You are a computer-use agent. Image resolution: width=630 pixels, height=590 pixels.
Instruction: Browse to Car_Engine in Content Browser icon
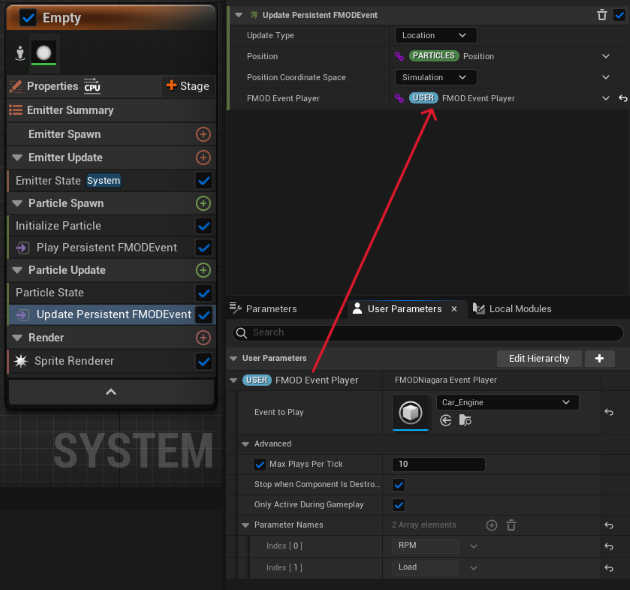(x=465, y=420)
